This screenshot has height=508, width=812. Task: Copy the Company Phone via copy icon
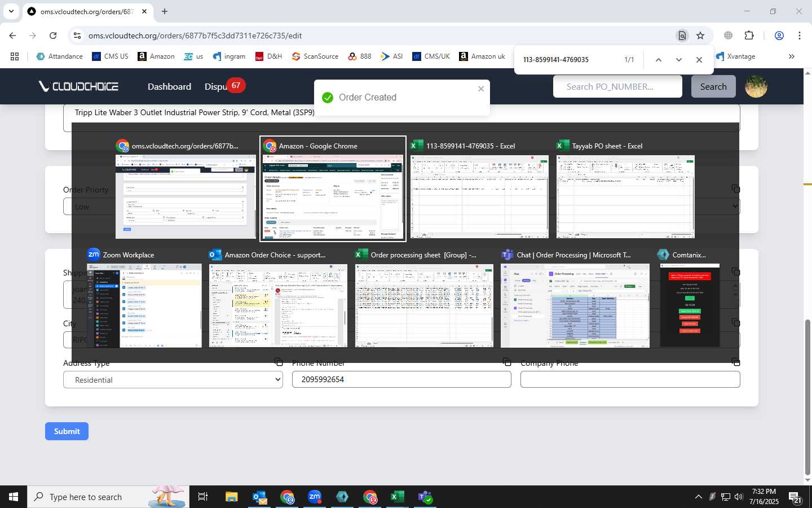735,362
